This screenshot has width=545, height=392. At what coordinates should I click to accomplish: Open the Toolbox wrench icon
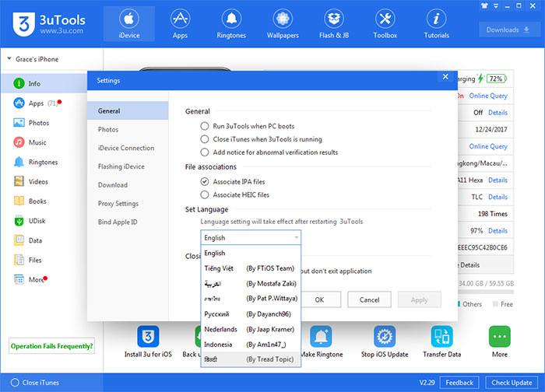click(x=385, y=19)
